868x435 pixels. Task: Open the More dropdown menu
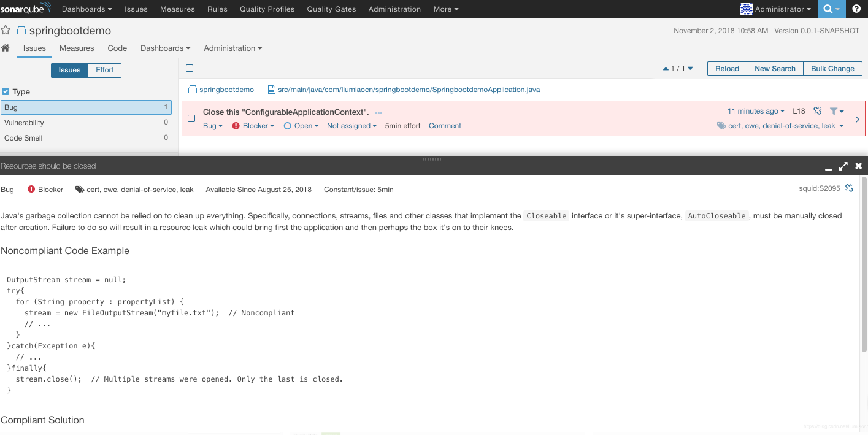(446, 9)
